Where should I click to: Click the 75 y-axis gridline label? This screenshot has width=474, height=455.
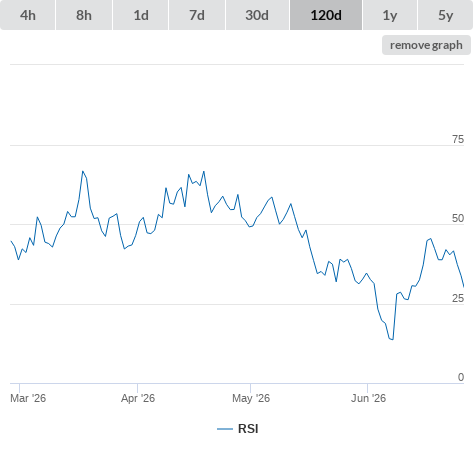point(458,139)
